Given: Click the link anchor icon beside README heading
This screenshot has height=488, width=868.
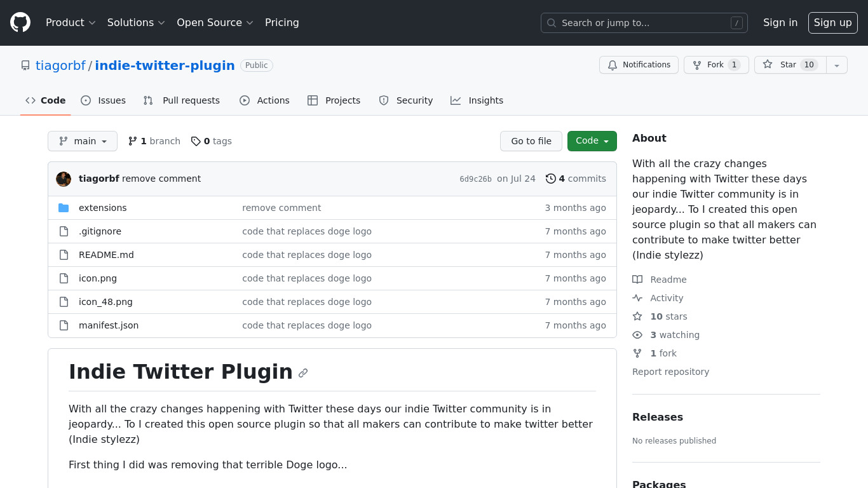Looking at the screenshot, I should (x=303, y=373).
